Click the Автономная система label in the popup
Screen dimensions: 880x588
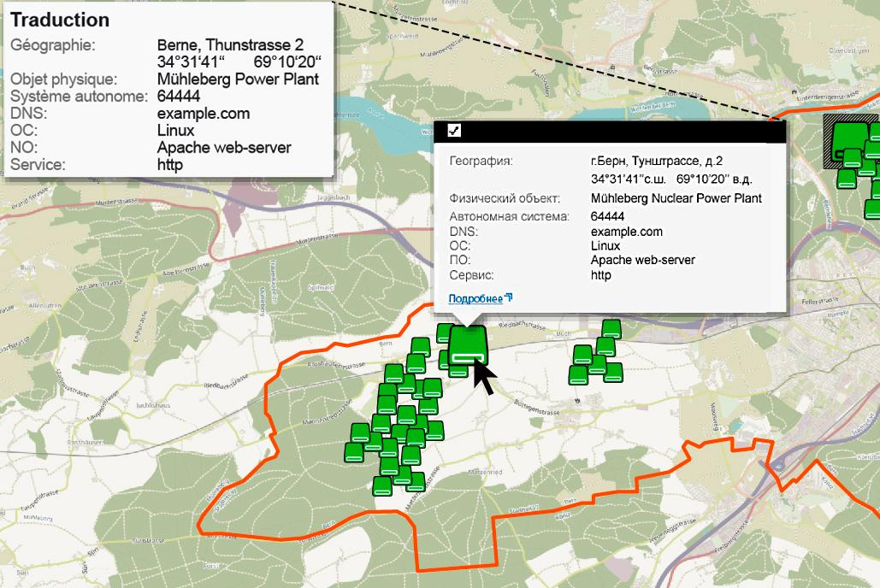[509, 217]
